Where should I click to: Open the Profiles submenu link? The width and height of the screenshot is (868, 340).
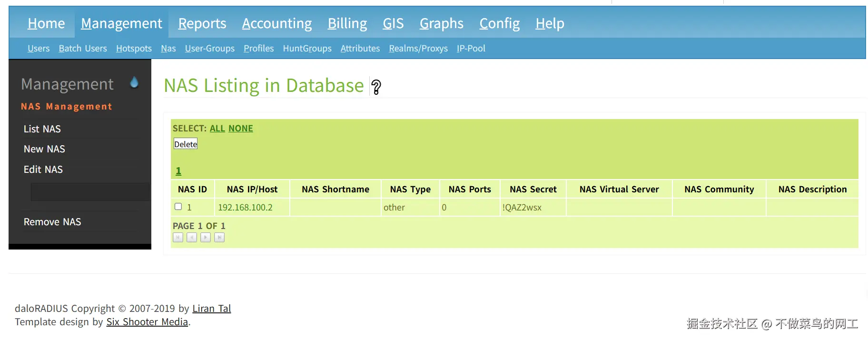tap(259, 49)
